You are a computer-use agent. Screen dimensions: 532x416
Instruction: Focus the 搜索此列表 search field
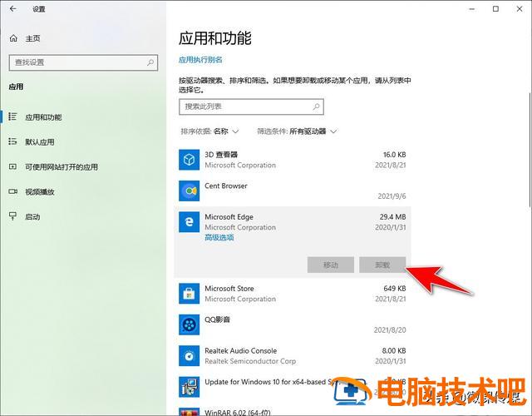[x=251, y=106]
